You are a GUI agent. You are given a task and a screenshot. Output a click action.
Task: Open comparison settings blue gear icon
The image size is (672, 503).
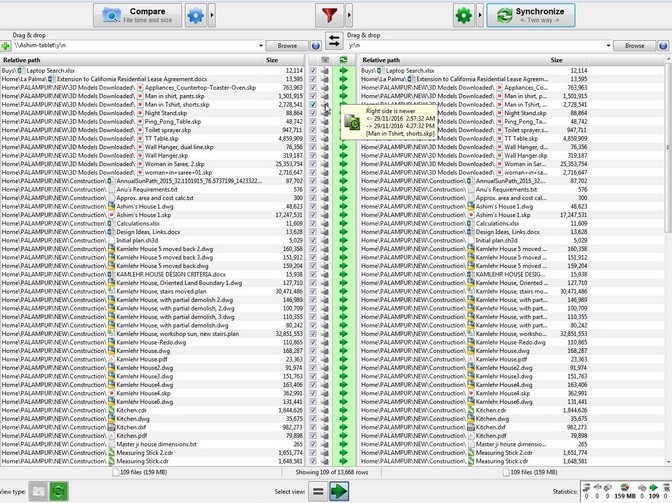[x=196, y=16]
